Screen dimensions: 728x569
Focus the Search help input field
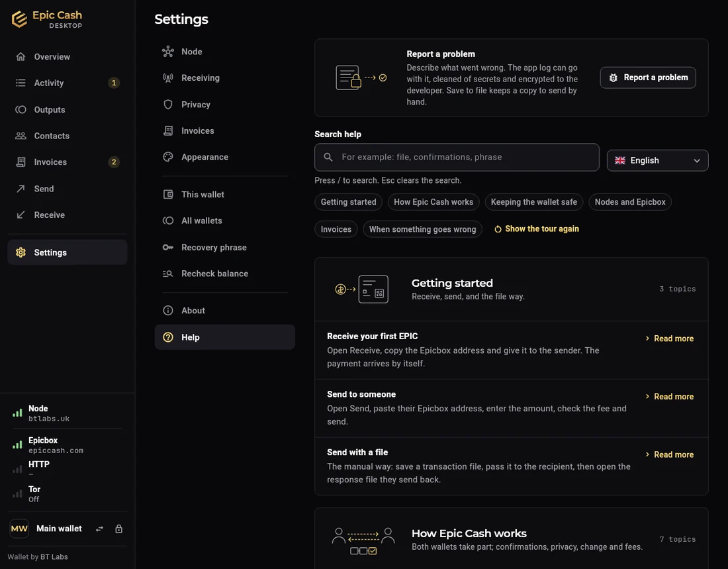tap(457, 157)
